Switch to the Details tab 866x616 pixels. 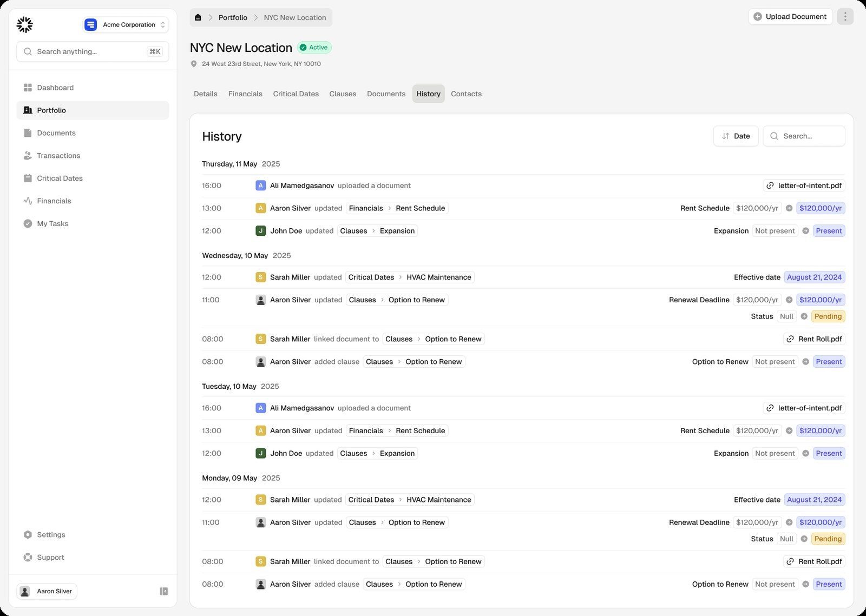pyautogui.click(x=206, y=94)
